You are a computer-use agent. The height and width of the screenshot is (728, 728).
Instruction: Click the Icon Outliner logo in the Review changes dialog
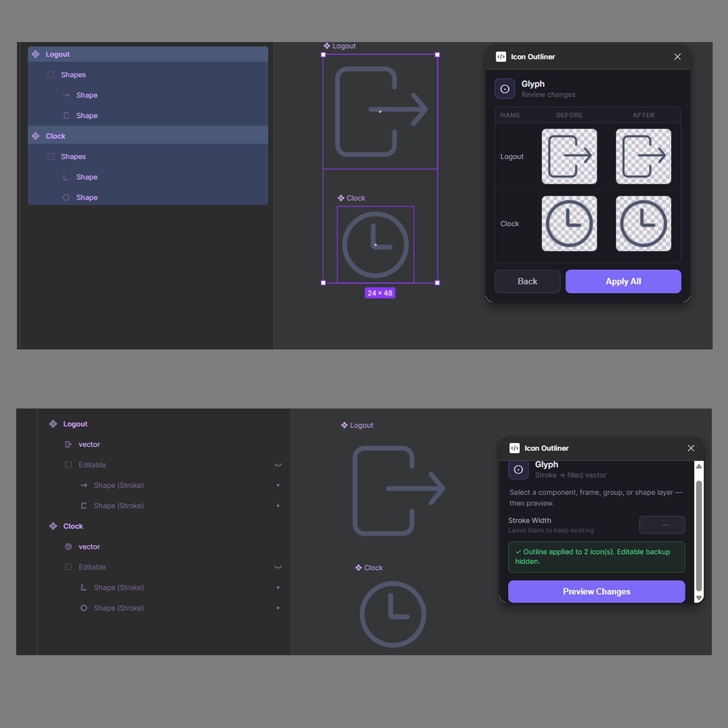(x=501, y=57)
